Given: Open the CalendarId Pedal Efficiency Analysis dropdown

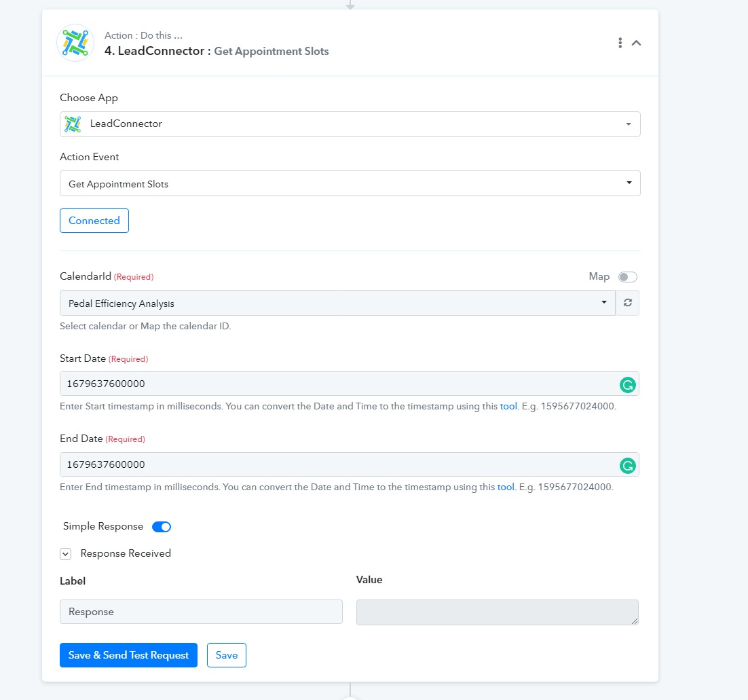Looking at the screenshot, I should [337, 303].
